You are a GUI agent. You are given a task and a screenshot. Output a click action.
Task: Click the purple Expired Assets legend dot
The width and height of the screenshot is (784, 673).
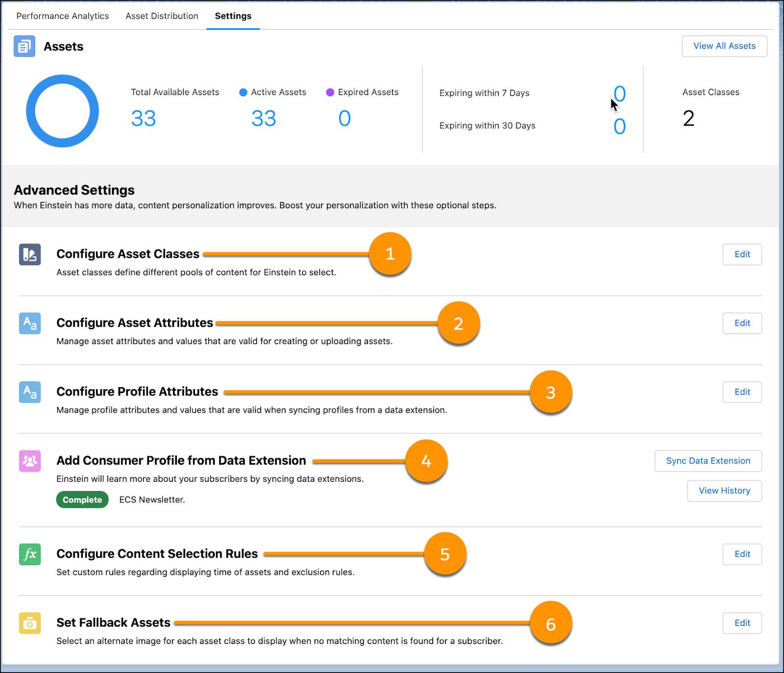tap(330, 92)
